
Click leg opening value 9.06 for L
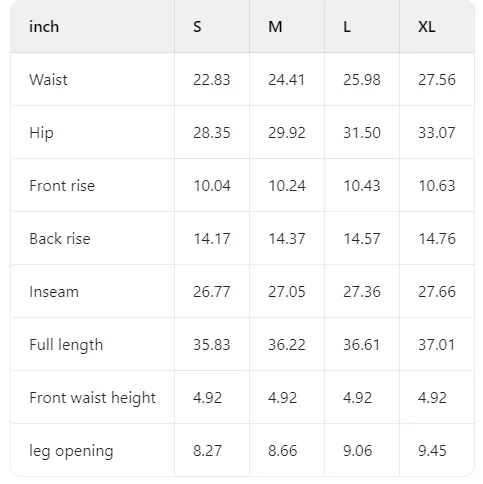click(x=357, y=451)
